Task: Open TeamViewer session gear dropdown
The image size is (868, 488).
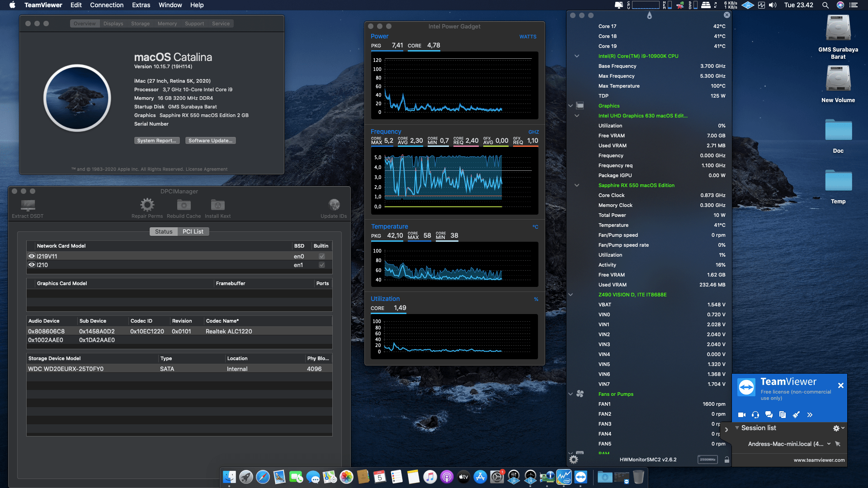Action: click(839, 428)
